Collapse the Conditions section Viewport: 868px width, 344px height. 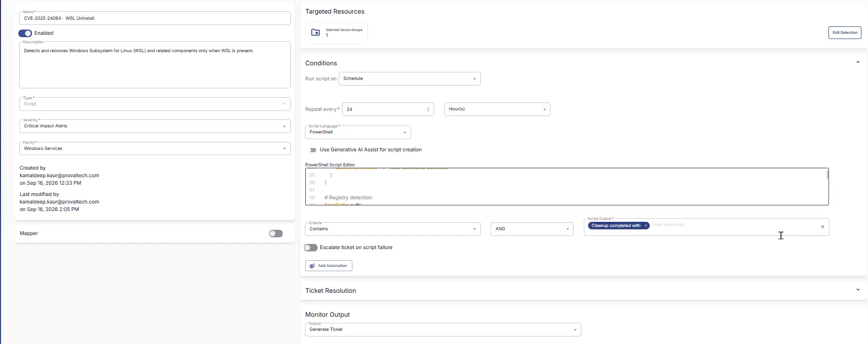(858, 63)
